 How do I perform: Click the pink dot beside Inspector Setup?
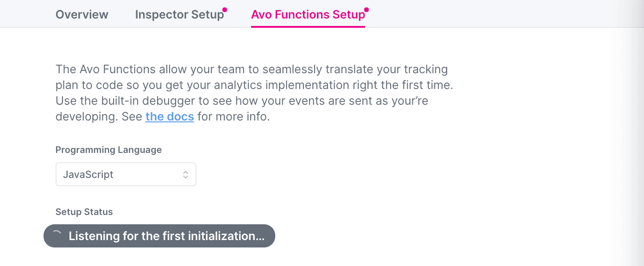click(x=225, y=9)
